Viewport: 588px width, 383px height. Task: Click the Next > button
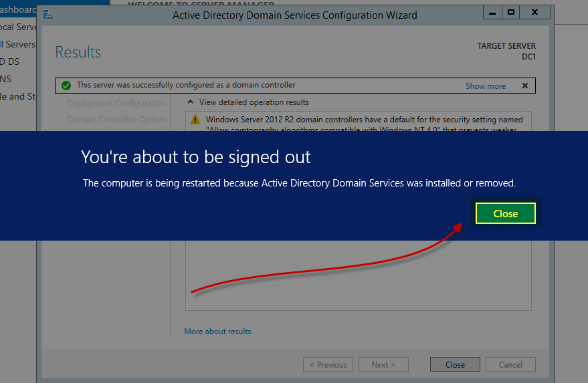(383, 365)
